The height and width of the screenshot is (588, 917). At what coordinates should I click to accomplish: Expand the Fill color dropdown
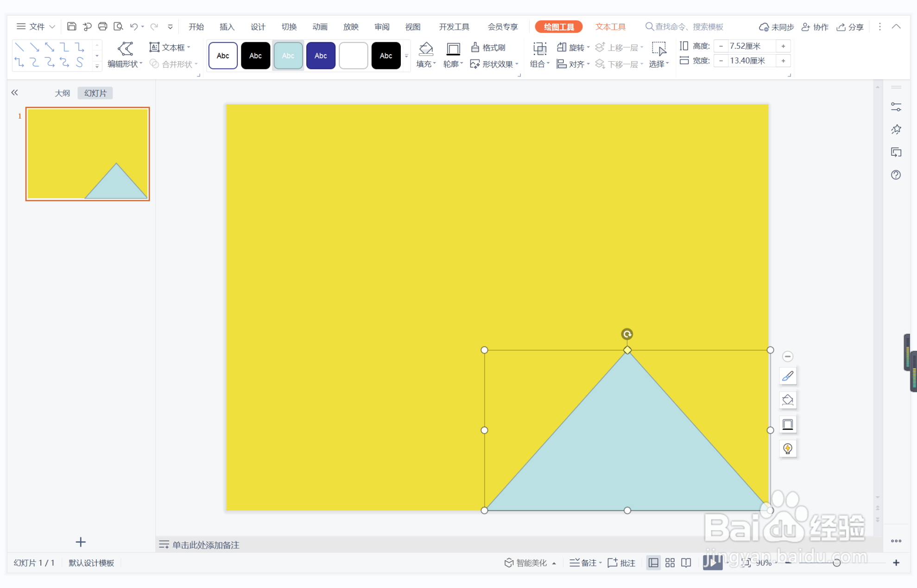coord(435,64)
